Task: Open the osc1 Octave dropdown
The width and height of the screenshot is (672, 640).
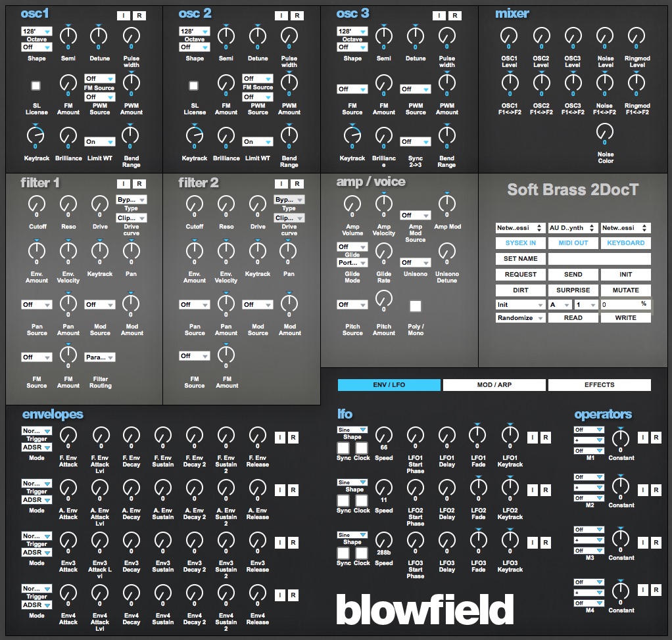Action: click(36, 31)
